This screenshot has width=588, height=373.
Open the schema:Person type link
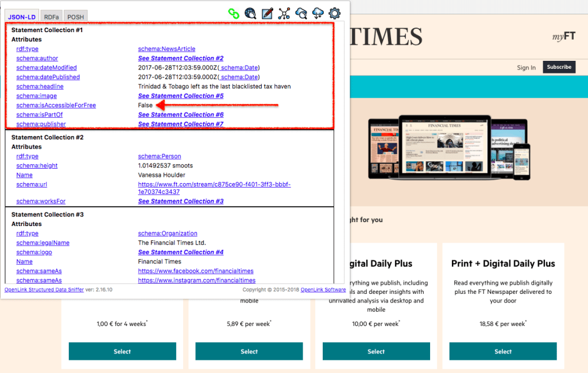(160, 156)
